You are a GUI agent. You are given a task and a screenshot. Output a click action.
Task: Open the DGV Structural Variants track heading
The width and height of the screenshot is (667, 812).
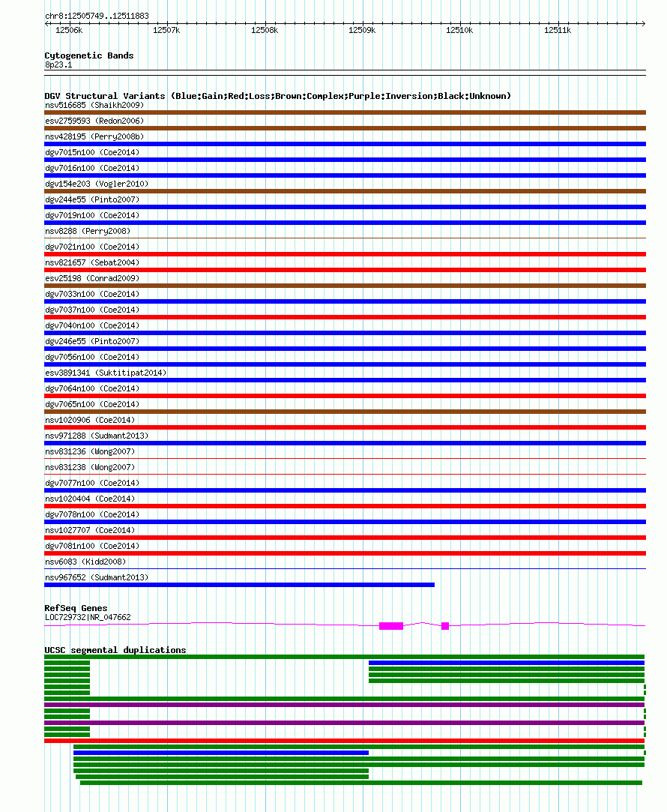278,96
